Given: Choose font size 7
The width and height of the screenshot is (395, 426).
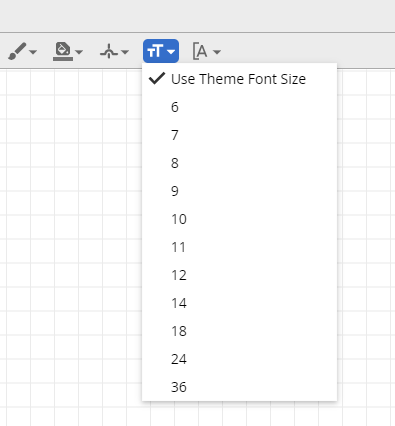Looking at the screenshot, I should (x=239, y=135).
